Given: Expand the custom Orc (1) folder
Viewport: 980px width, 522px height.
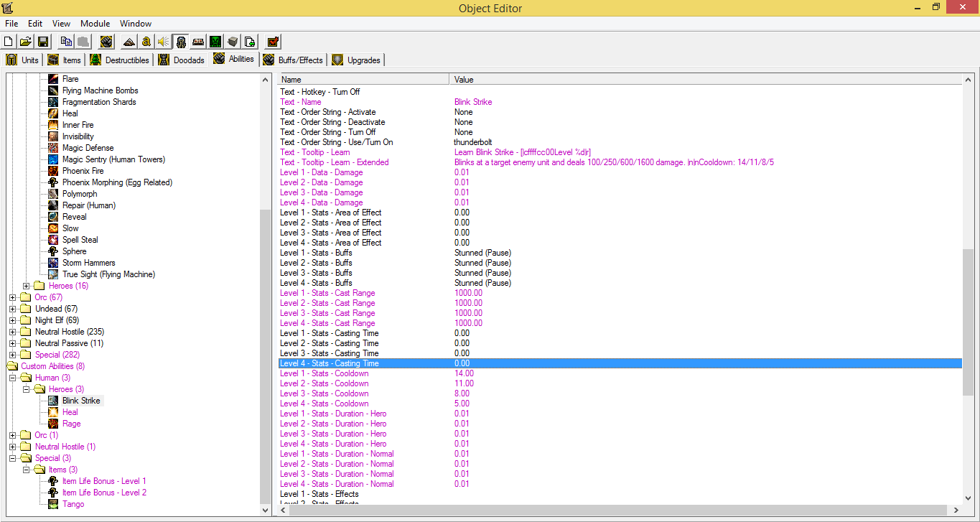Looking at the screenshot, I should click(12, 435).
